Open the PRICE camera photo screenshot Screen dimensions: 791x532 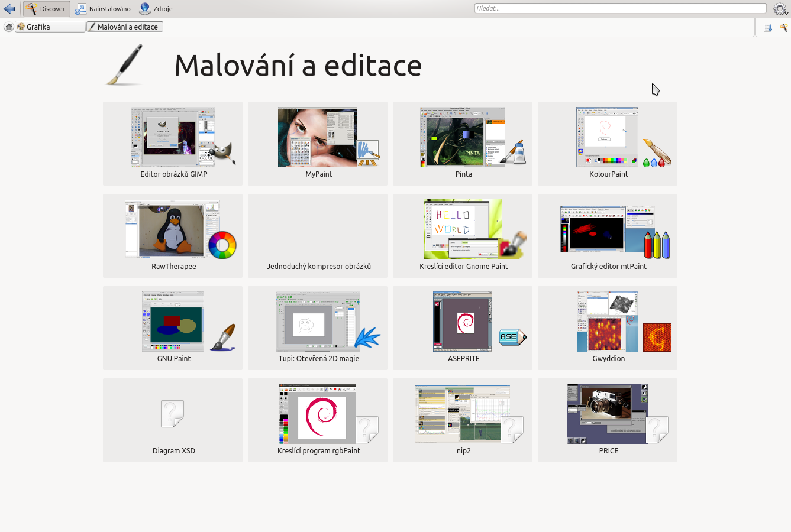(x=608, y=414)
